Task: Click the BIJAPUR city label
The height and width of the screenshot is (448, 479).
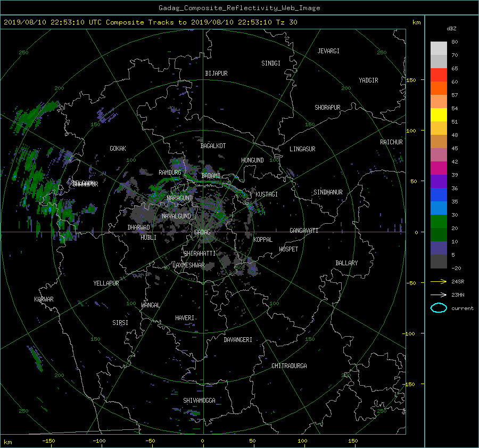Action: click(x=216, y=74)
